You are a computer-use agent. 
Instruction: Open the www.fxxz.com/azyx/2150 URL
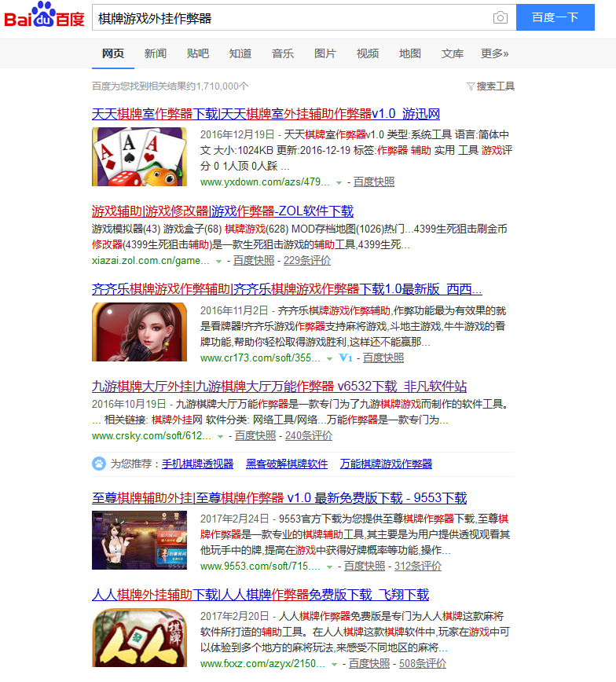(x=262, y=664)
